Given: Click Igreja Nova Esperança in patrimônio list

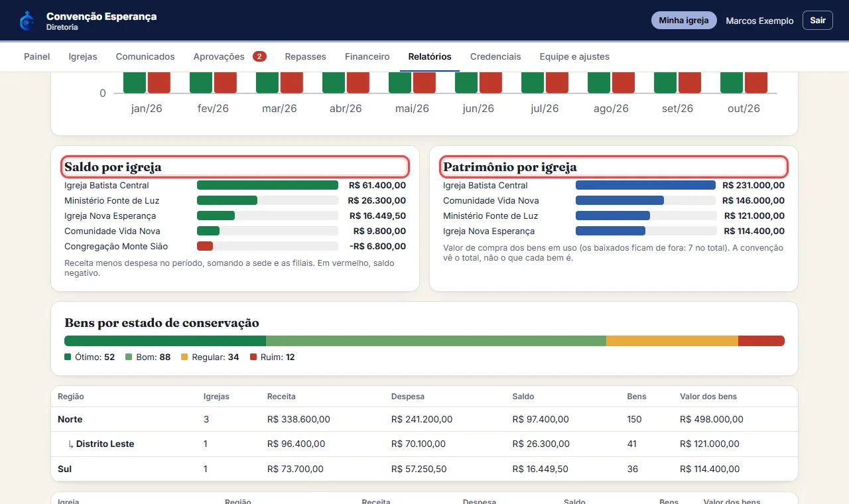Looking at the screenshot, I should click(x=489, y=231).
